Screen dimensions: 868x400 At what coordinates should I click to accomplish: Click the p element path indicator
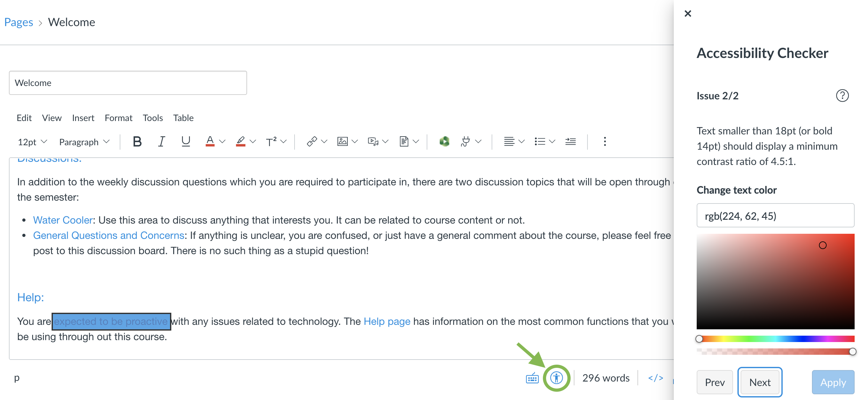(17, 378)
